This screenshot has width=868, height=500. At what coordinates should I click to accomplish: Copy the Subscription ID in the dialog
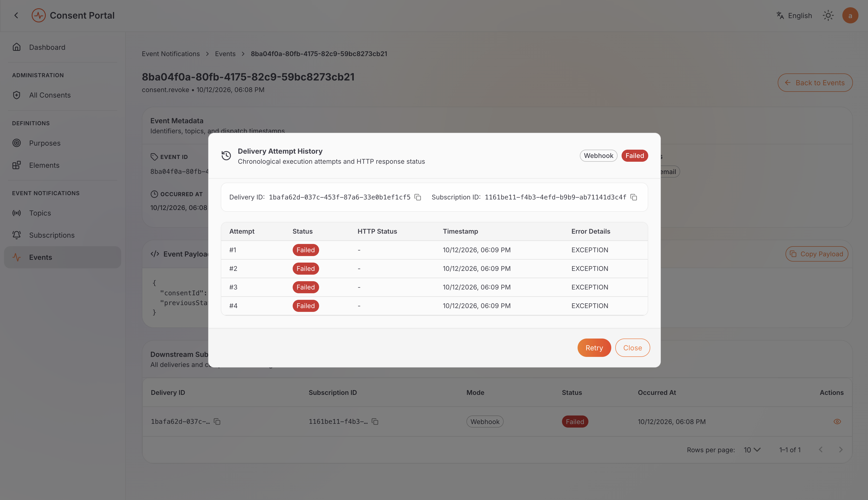[x=634, y=197]
